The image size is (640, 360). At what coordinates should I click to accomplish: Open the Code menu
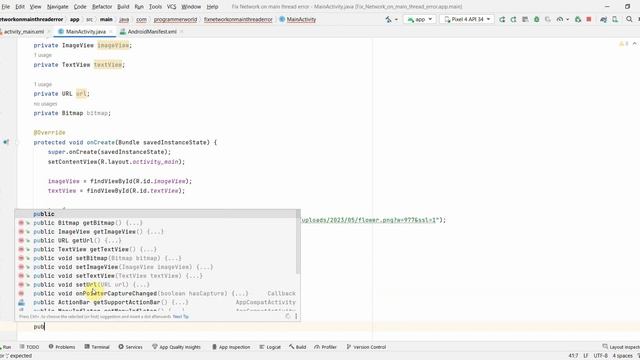click(x=80, y=7)
